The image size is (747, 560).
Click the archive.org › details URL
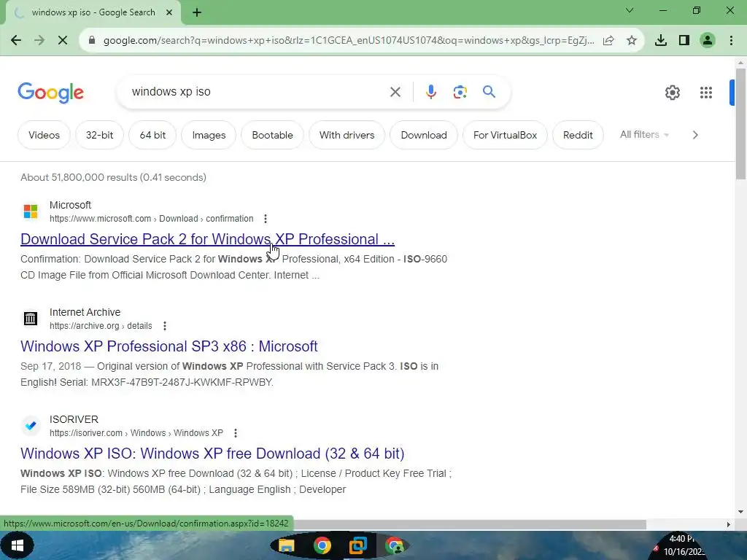(101, 326)
